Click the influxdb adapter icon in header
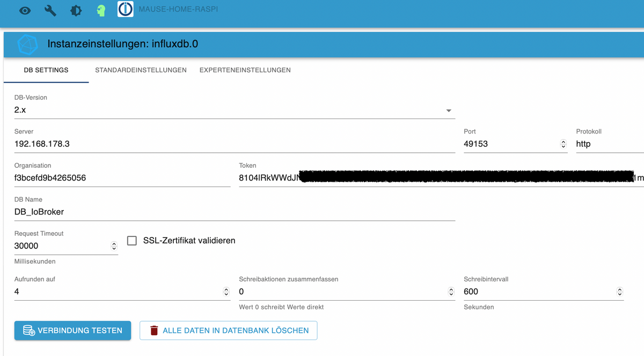 point(27,44)
